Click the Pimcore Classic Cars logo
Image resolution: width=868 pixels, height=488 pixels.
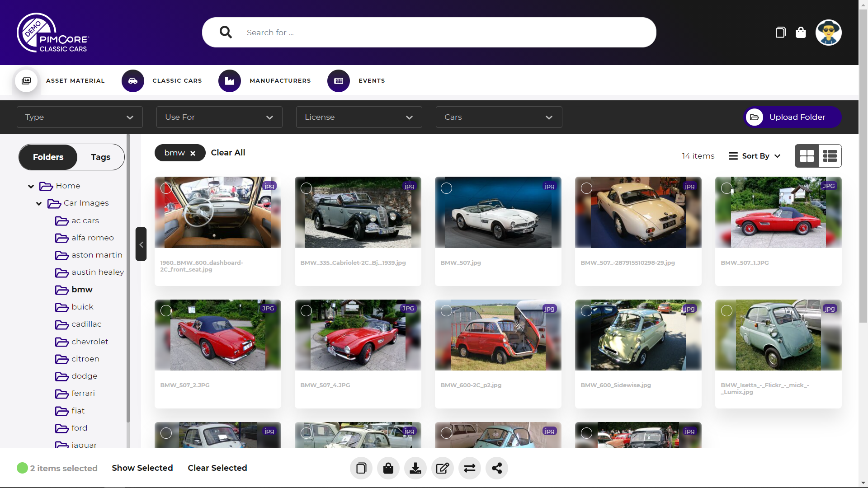53,33
